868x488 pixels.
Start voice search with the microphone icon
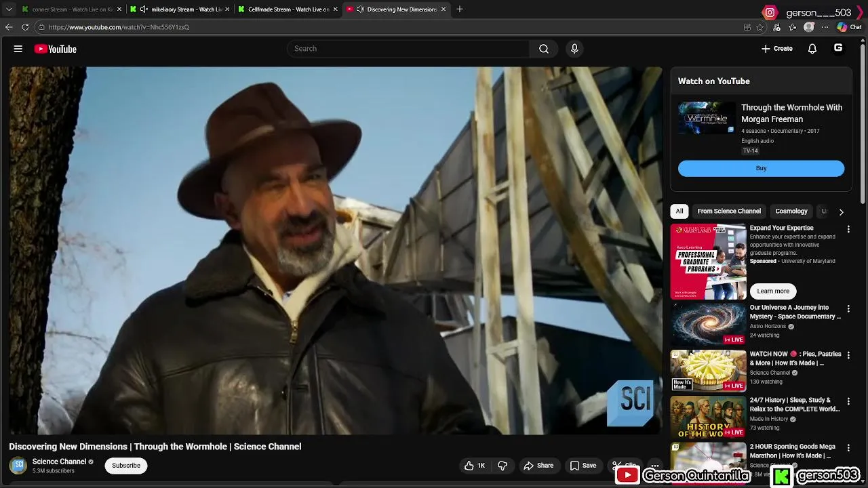pos(574,49)
